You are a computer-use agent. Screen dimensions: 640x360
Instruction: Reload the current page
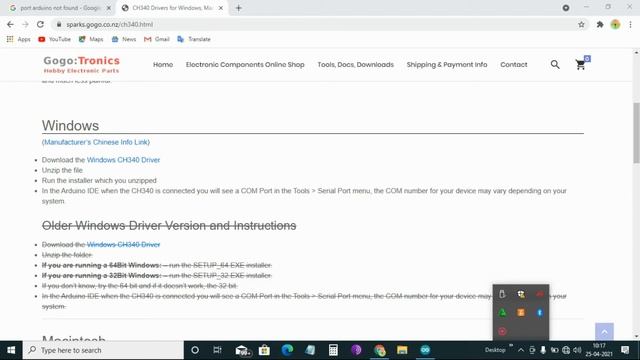pyautogui.click(x=40, y=24)
